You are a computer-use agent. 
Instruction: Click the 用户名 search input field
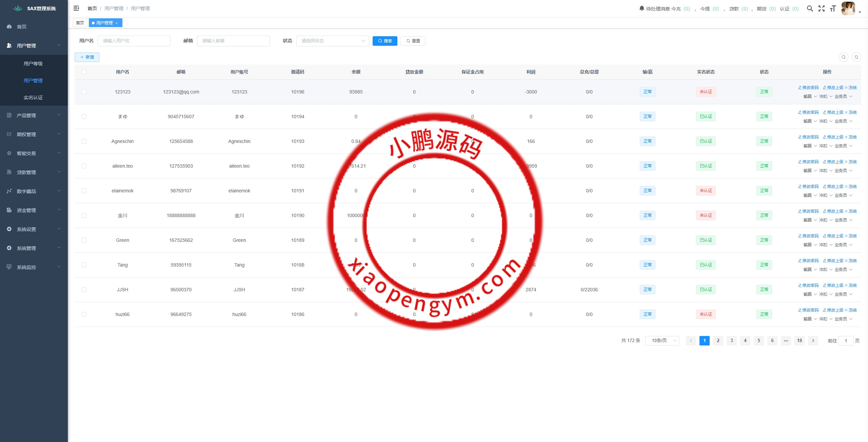coord(134,41)
